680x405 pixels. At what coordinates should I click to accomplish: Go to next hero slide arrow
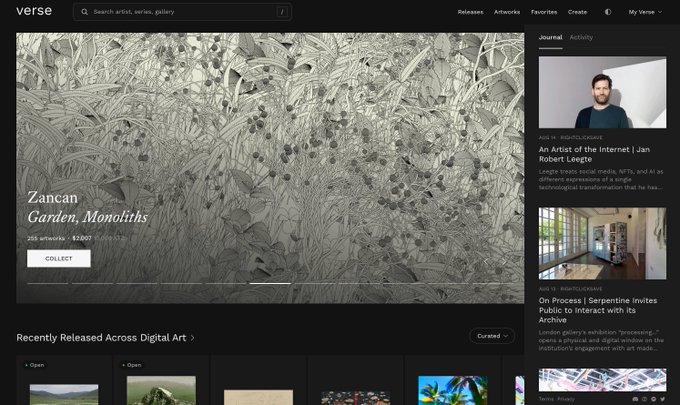click(x=504, y=261)
